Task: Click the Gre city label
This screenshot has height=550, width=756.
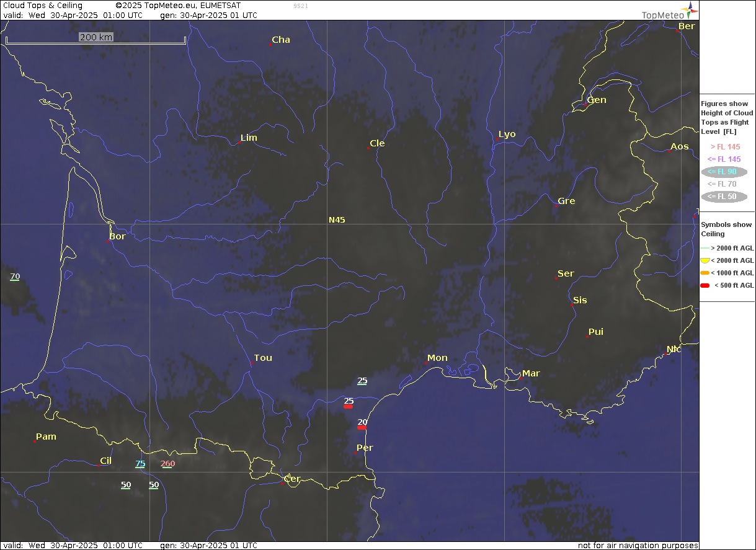Action: 566,201
